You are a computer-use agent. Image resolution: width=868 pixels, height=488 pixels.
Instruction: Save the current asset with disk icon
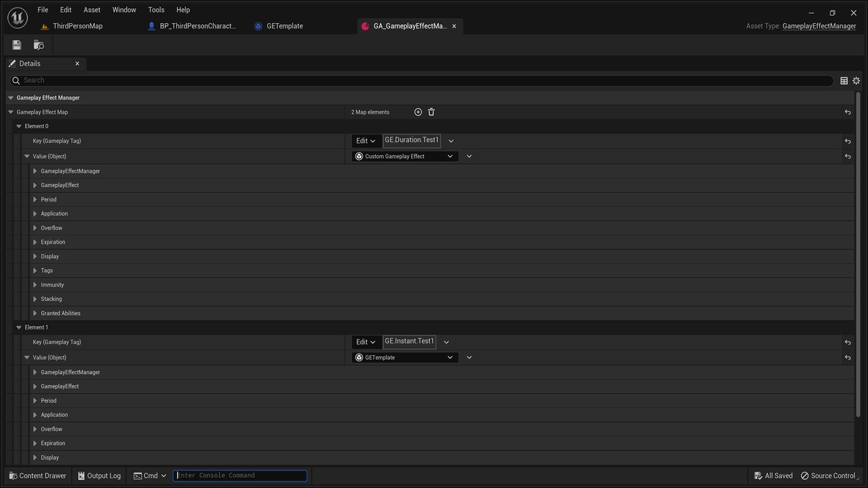pos(17,45)
